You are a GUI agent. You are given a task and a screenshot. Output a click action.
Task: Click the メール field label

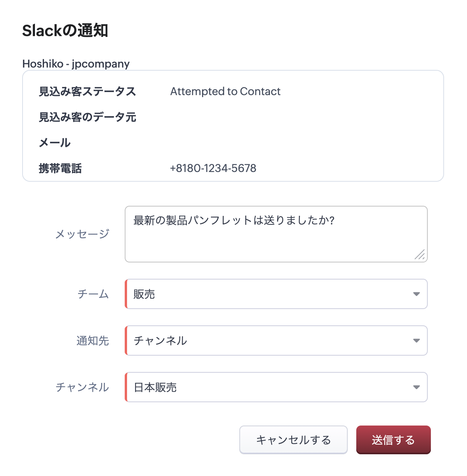(x=54, y=143)
